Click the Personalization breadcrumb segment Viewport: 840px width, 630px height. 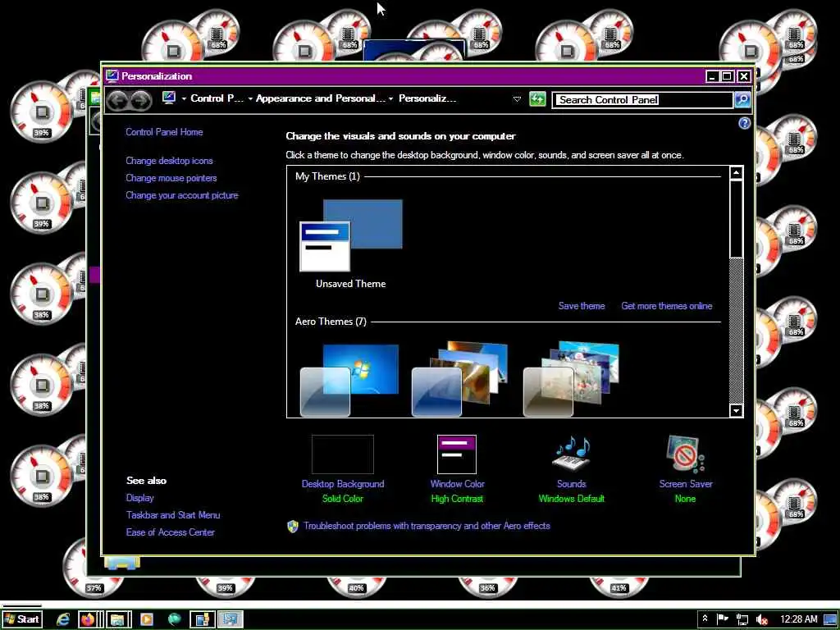[x=427, y=98]
